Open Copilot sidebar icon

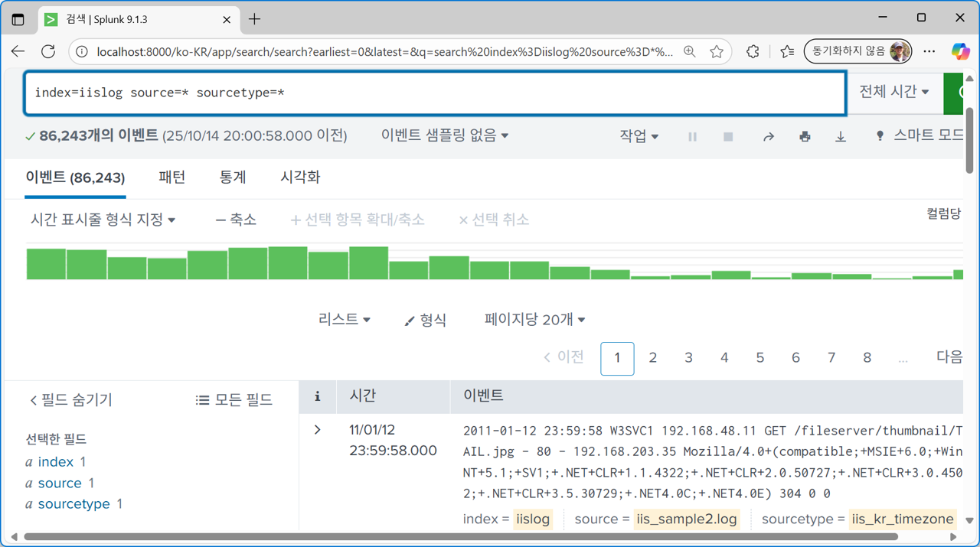tap(960, 51)
